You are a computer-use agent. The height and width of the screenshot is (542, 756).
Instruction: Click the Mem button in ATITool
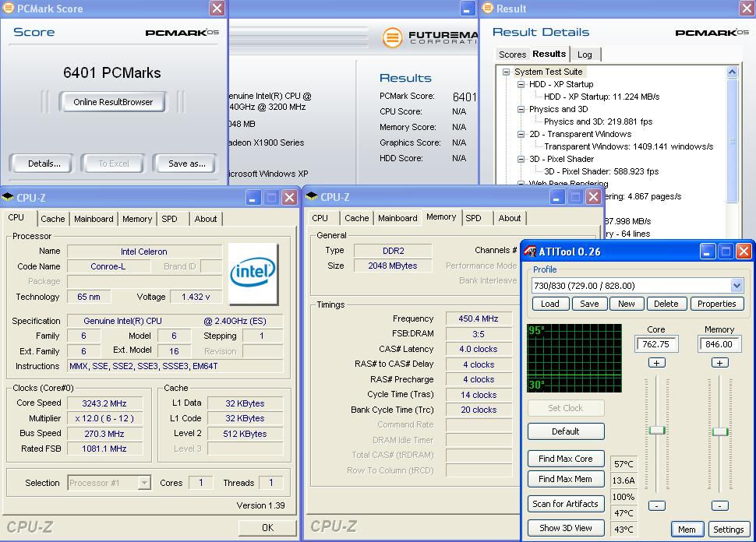tap(687, 530)
